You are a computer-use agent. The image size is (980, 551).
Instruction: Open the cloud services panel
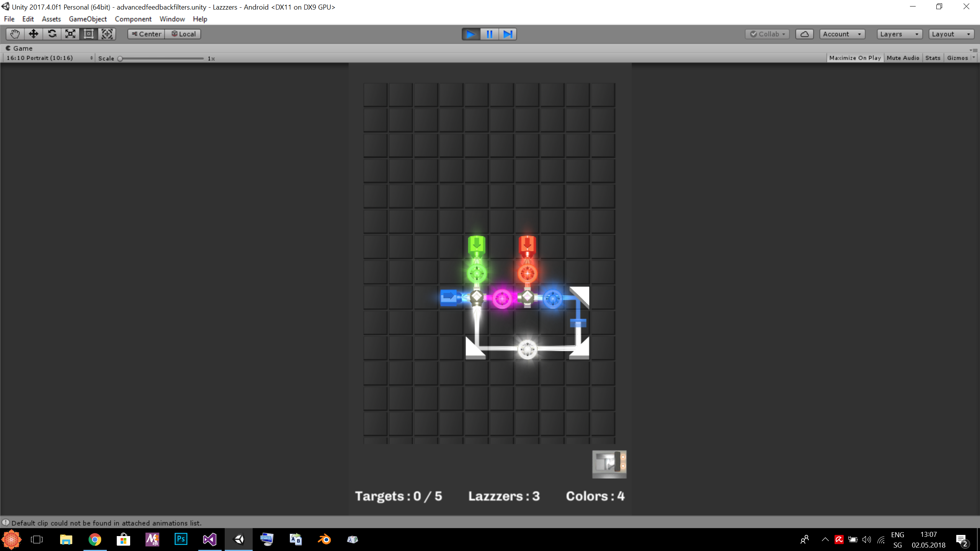click(x=804, y=34)
